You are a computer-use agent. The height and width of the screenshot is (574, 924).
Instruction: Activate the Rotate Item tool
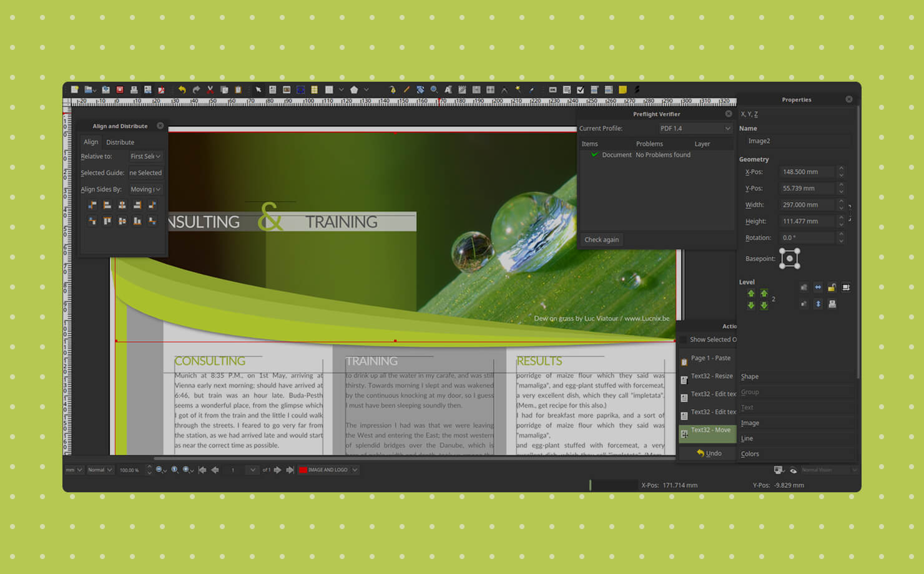(x=420, y=89)
